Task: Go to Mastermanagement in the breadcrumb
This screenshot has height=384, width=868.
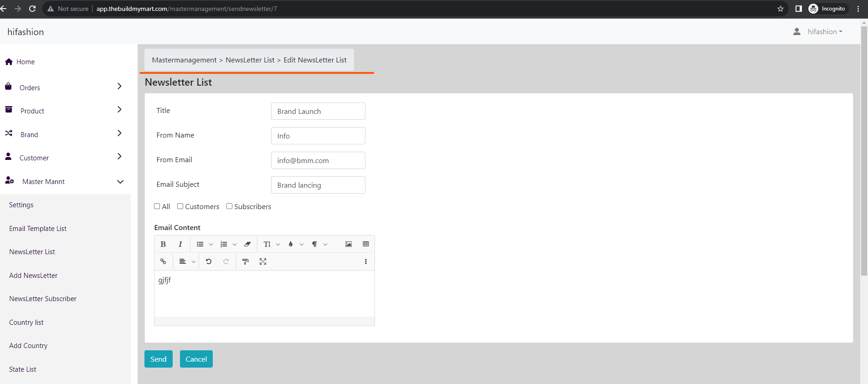Action: click(184, 60)
